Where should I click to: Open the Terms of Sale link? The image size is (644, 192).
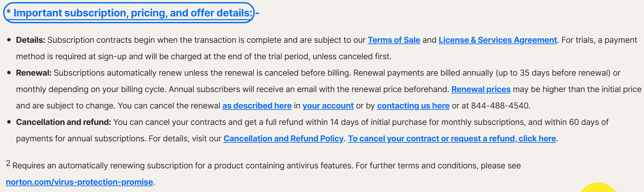click(394, 40)
